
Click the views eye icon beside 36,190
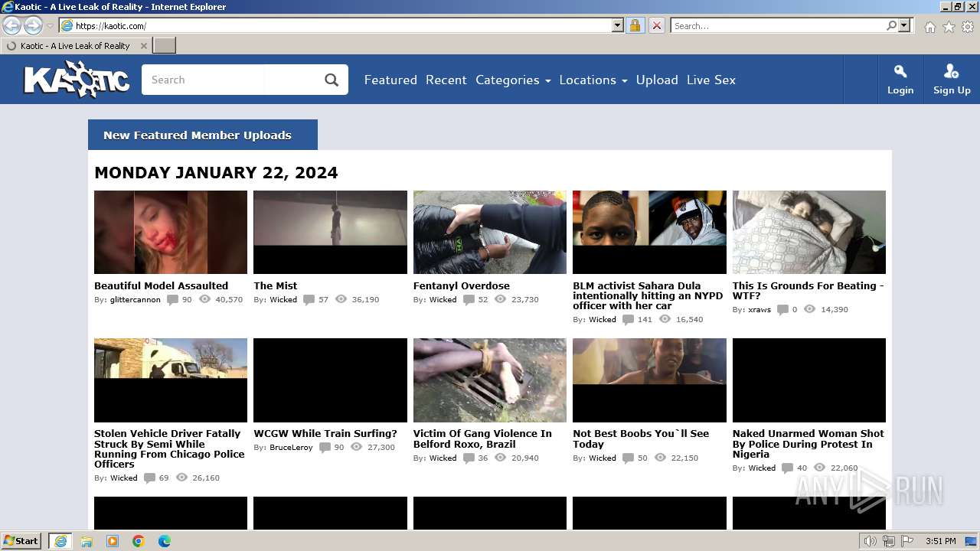coord(341,299)
